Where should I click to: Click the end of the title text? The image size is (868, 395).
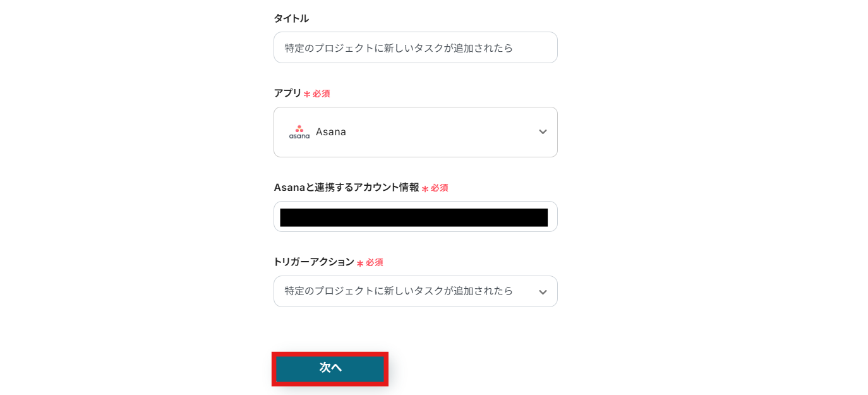[512, 48]
